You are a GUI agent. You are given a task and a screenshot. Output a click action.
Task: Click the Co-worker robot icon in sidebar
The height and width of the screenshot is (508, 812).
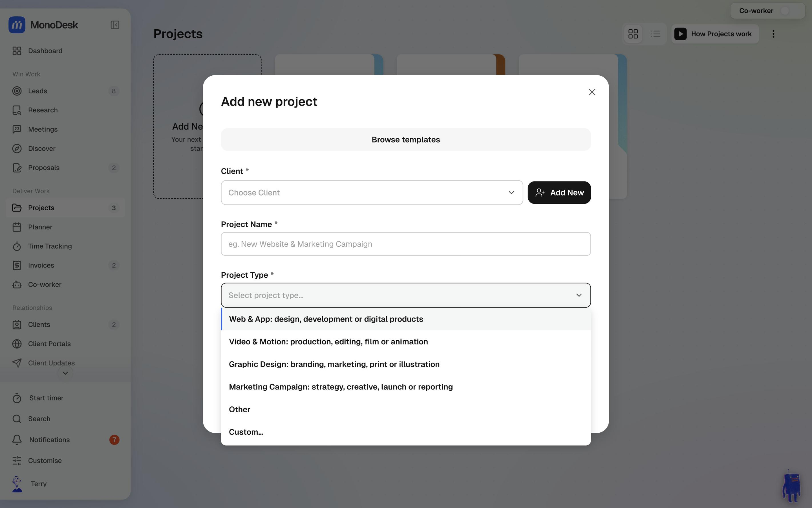17,284
